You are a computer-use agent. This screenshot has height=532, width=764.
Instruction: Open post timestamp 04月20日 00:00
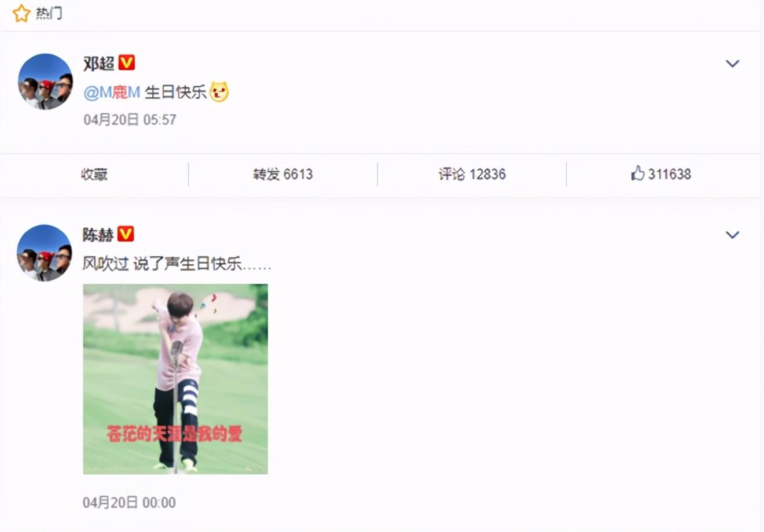pos(129,503)
